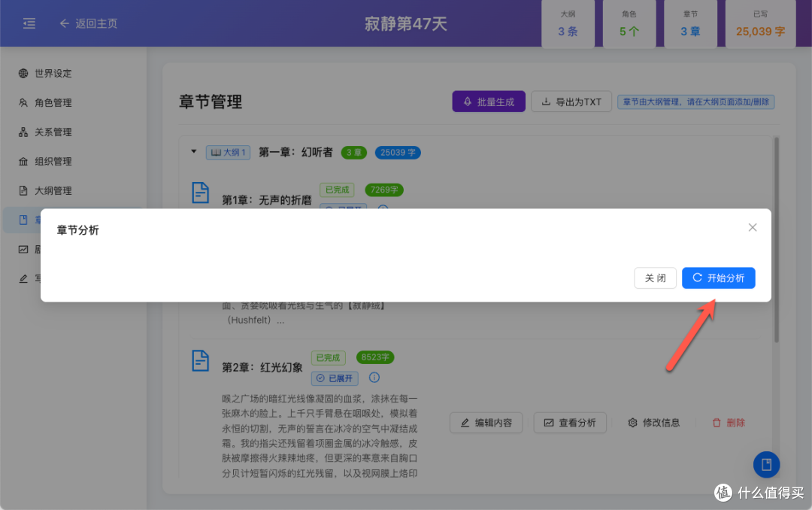The height and width of the screenshot is (510, 812).
Task: Start analysis with the 开始分析 button
Action: pyautogui.click(x=718, y=278)
